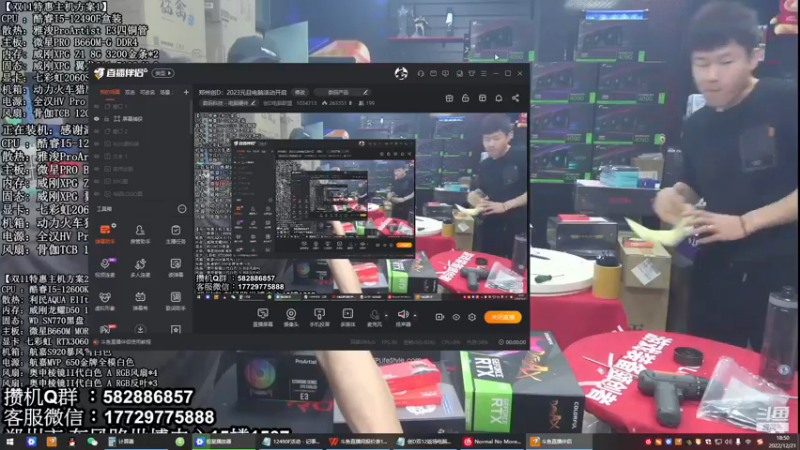This screenshot has width=800, height=450.
Task: Click the live preview video area
Action: pyautogui.click(x=360, y=207)
